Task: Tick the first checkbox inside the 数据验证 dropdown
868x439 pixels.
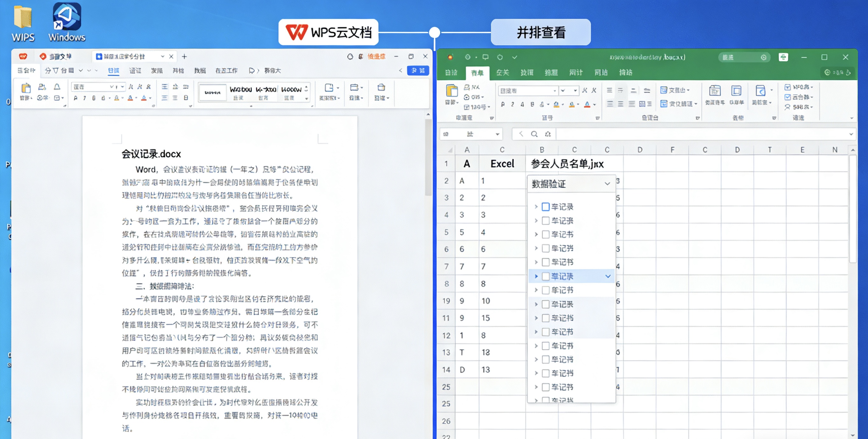Action: tap(545, 207)
